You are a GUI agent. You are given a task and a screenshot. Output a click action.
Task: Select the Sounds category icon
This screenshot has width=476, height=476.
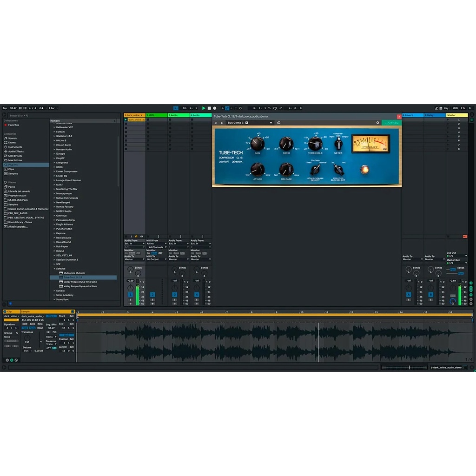pos(6,138)
